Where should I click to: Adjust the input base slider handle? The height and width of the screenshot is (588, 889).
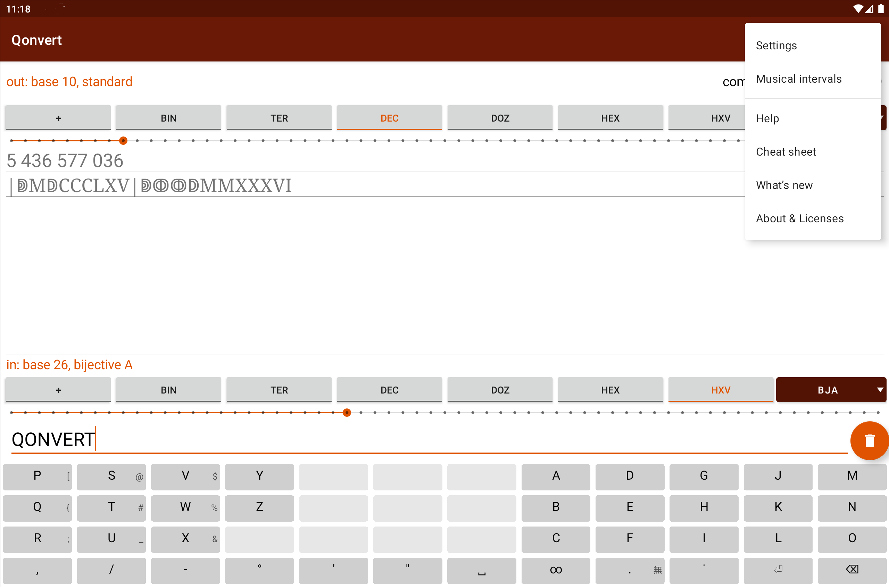coord(347,413)
